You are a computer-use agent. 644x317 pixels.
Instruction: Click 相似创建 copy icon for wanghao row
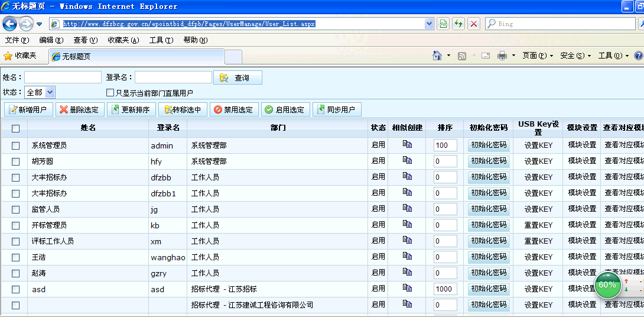pyautogui.click(x=407, y=255)
